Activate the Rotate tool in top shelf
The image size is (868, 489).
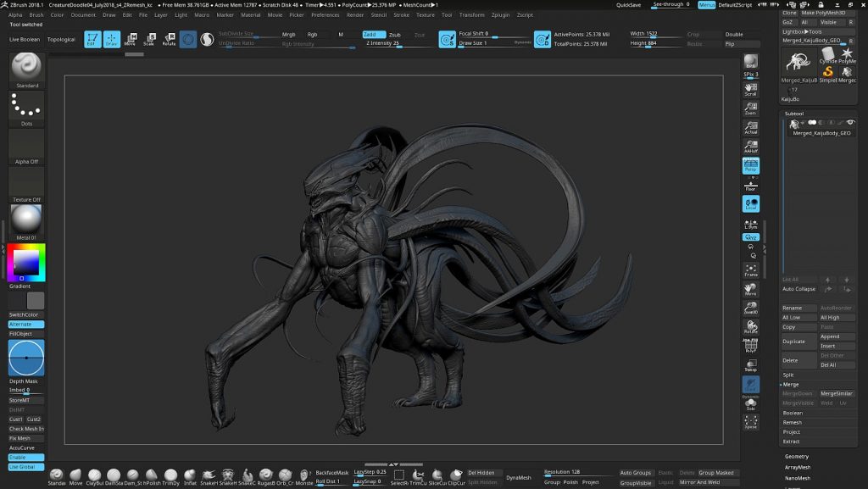click(x=169, y=39)
